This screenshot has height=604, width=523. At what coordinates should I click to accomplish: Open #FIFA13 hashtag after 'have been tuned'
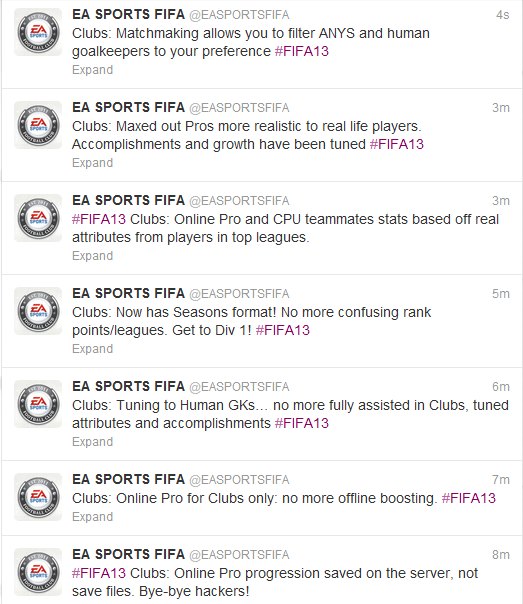coord(397,144)
